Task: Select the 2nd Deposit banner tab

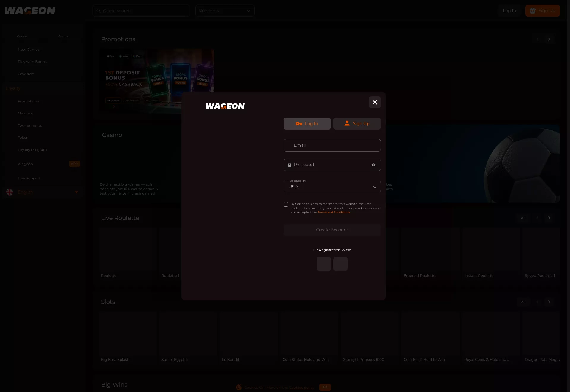Action: point(132,101)
